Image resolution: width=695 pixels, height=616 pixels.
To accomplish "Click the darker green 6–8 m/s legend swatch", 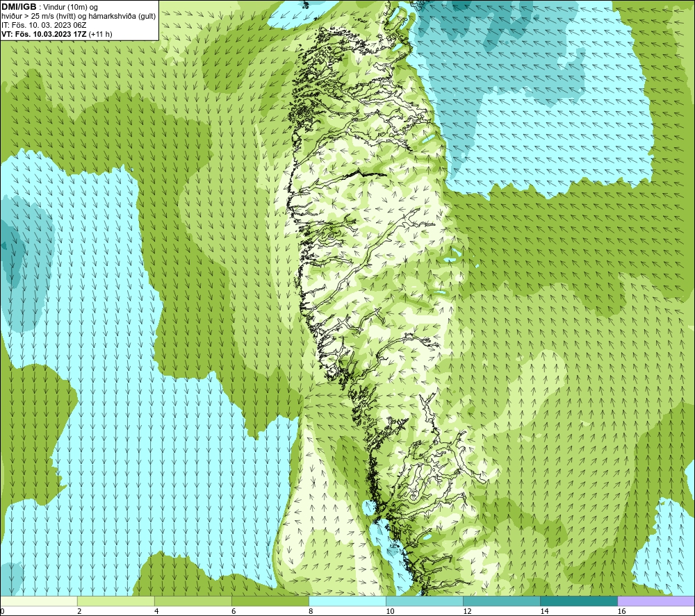I will point(270,601).
